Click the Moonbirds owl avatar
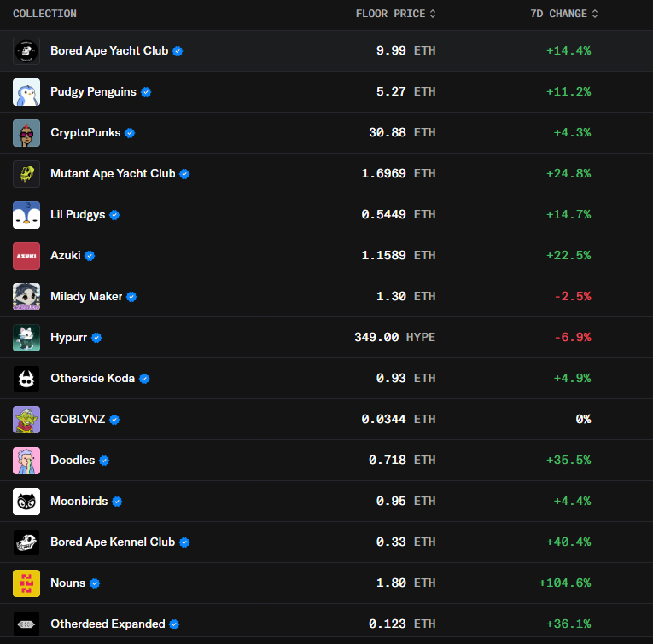653x644 pixels. coord(26,502)
